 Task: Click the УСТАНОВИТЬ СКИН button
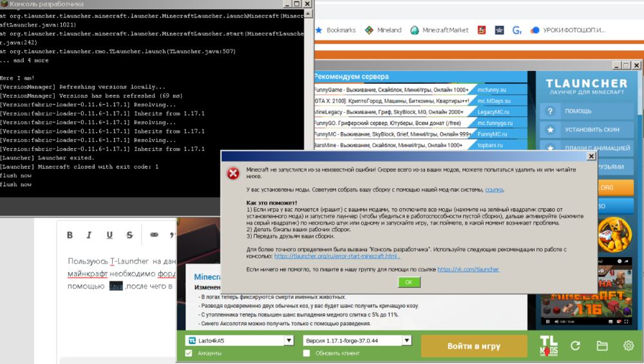point(587,130)
